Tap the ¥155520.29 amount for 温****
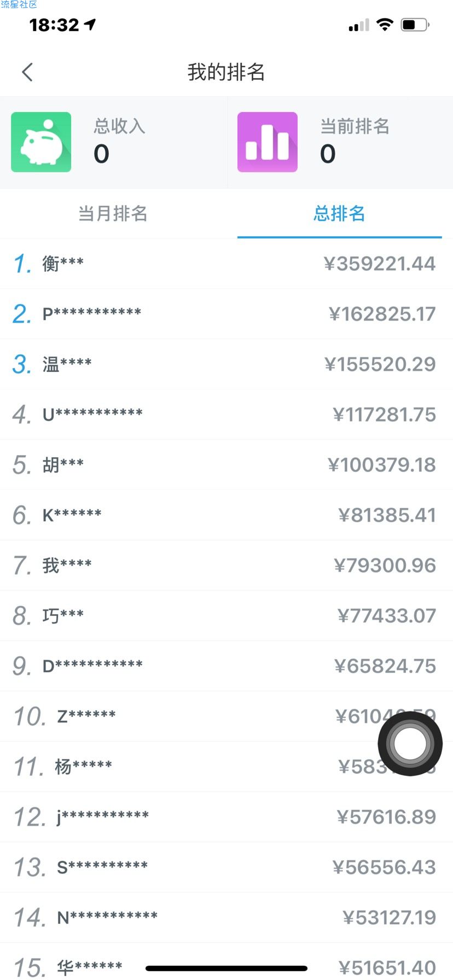This screenshot has width=453, height=980. click(x=380, y=364)
